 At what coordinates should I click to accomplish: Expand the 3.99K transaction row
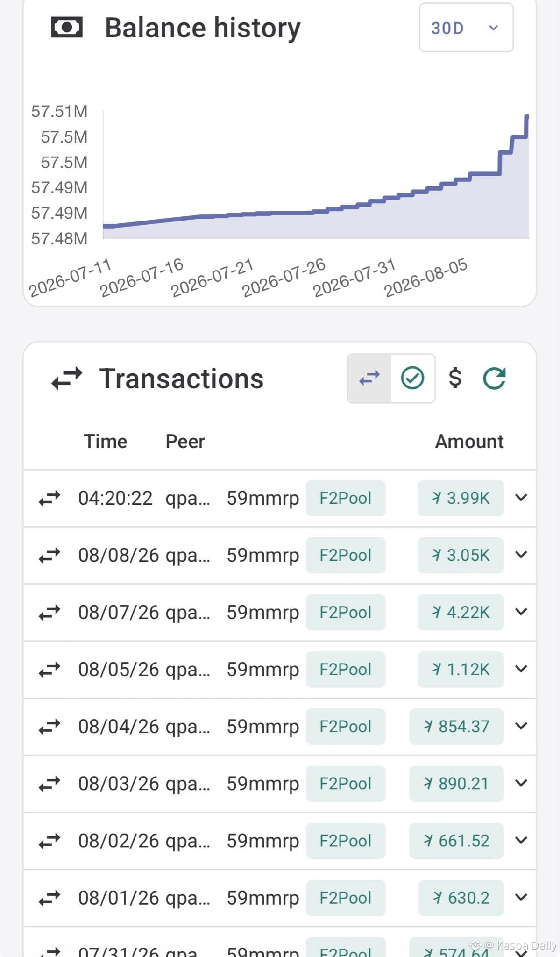(521, 498)
